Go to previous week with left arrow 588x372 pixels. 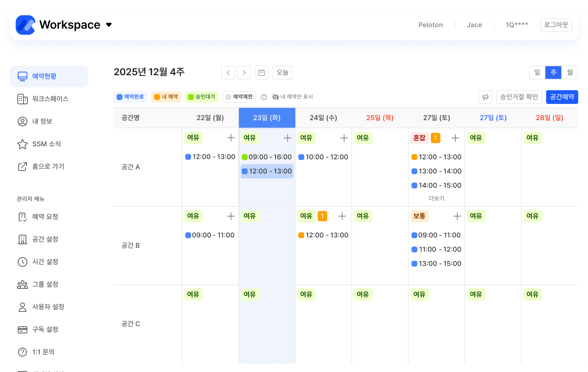pyautogui.click(x=228, y=73)
